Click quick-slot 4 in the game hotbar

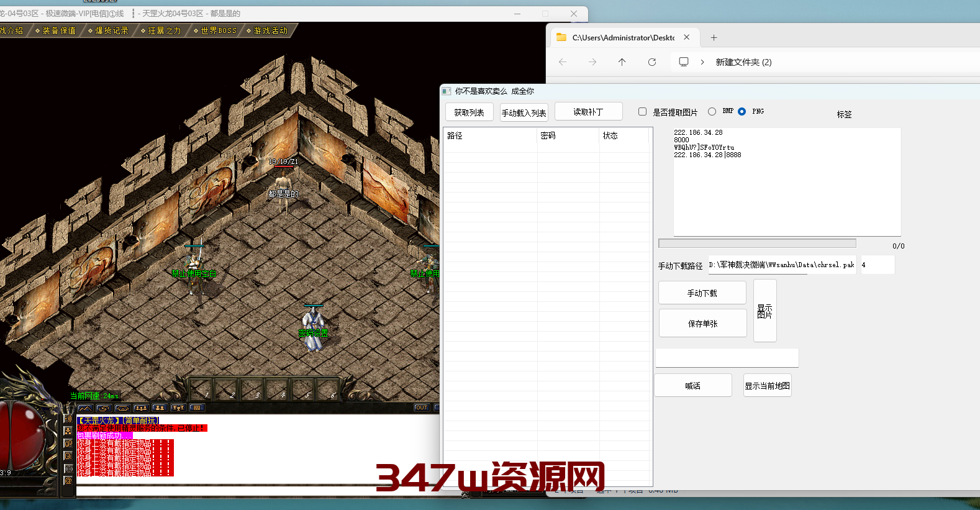[277, 388]
